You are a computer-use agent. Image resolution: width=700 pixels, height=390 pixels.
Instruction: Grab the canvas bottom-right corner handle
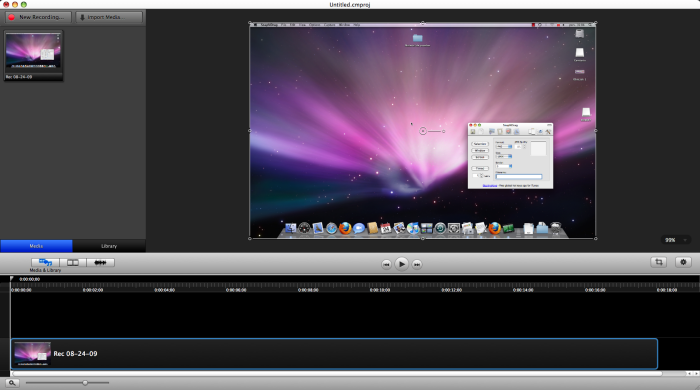[596, 238]
